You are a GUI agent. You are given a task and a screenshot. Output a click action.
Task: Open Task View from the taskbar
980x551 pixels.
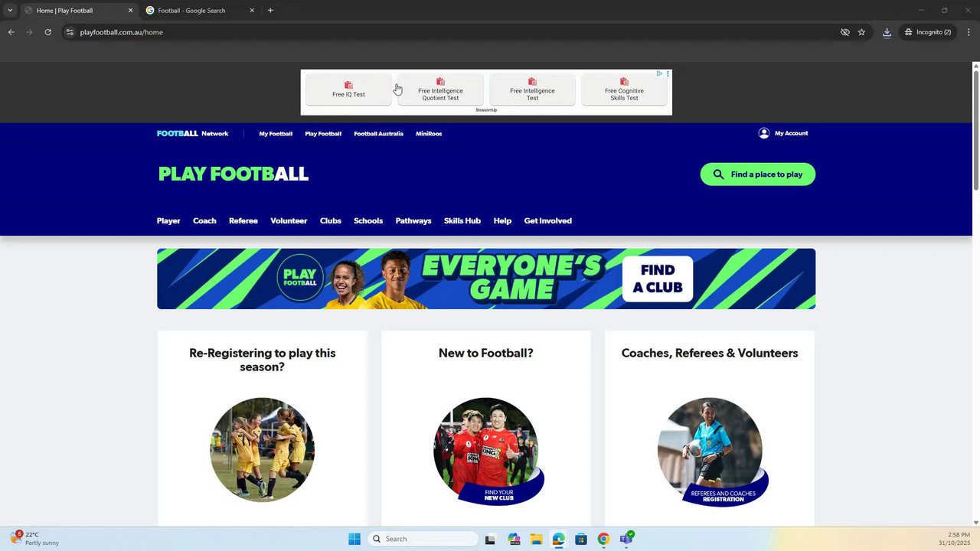(x=490, y=539)
